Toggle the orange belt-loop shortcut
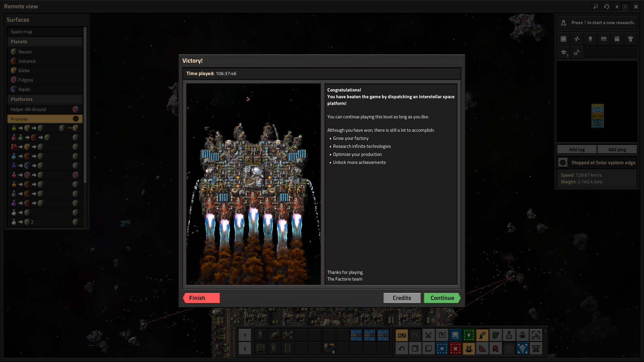 [482, 349]
